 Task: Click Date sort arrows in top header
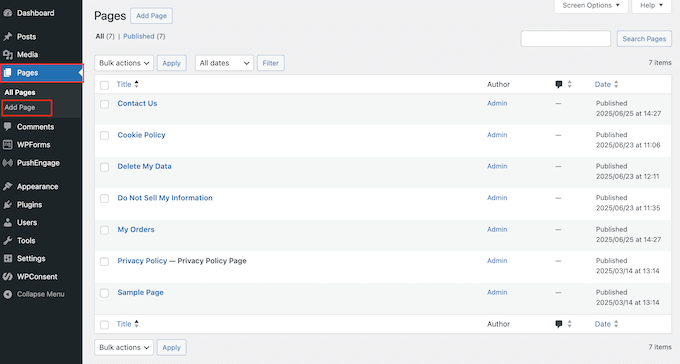click(x=616, y=85)
